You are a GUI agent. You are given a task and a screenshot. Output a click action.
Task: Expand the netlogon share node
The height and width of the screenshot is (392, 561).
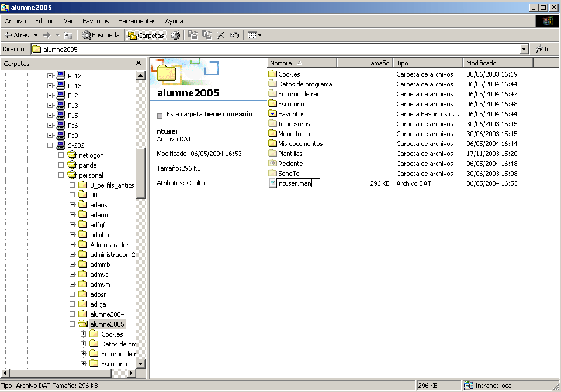click(x=61, y=155)
